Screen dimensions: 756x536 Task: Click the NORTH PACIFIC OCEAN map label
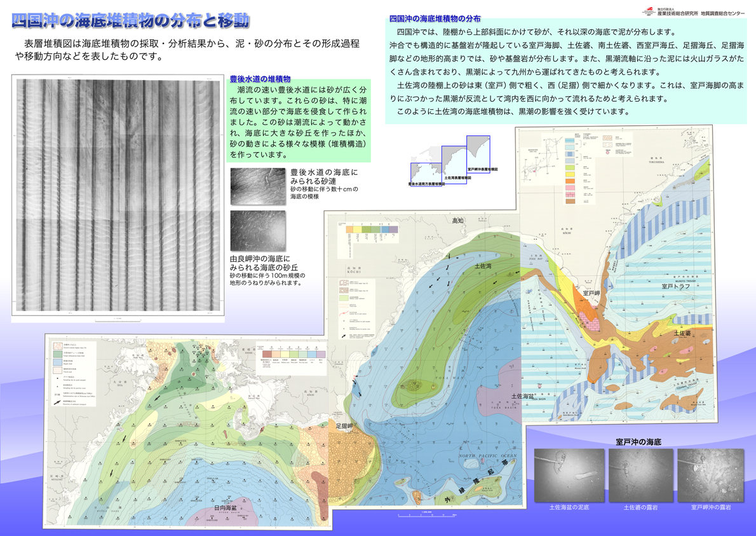pyautogui.click(x=487, y=455)
